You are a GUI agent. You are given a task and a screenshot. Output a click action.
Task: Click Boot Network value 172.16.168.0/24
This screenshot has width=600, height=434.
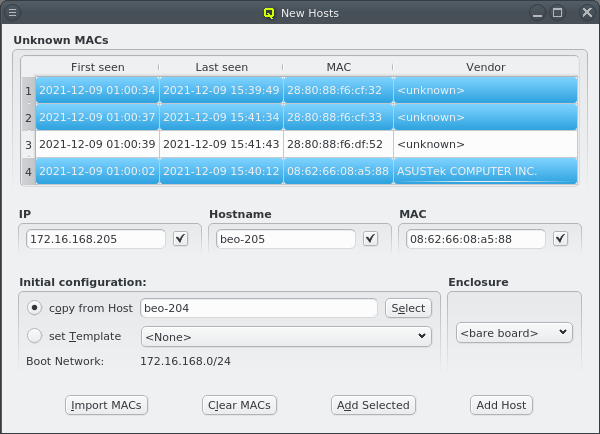pyautogui.click(x=185, y=361)
